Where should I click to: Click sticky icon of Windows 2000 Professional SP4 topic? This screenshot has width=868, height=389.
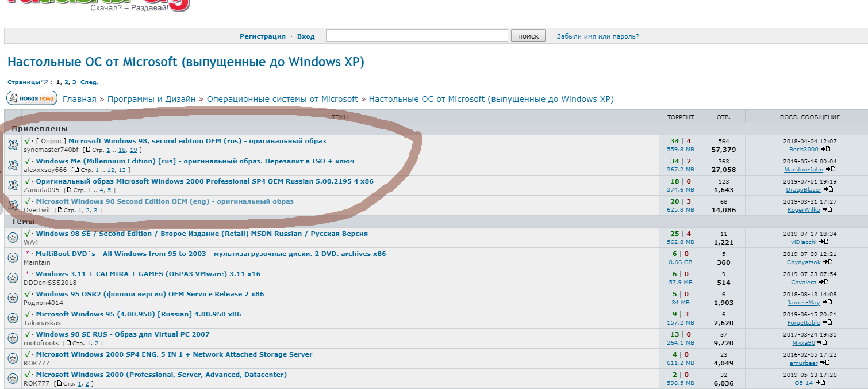click(x=13, y=185)
